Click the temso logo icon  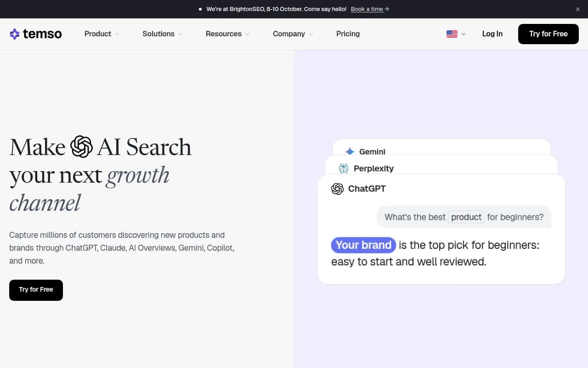click(15, 34)
